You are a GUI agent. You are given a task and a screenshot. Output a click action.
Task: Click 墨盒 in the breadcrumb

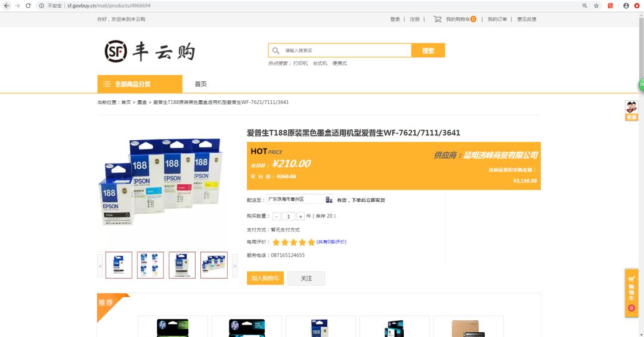(142, 103)
